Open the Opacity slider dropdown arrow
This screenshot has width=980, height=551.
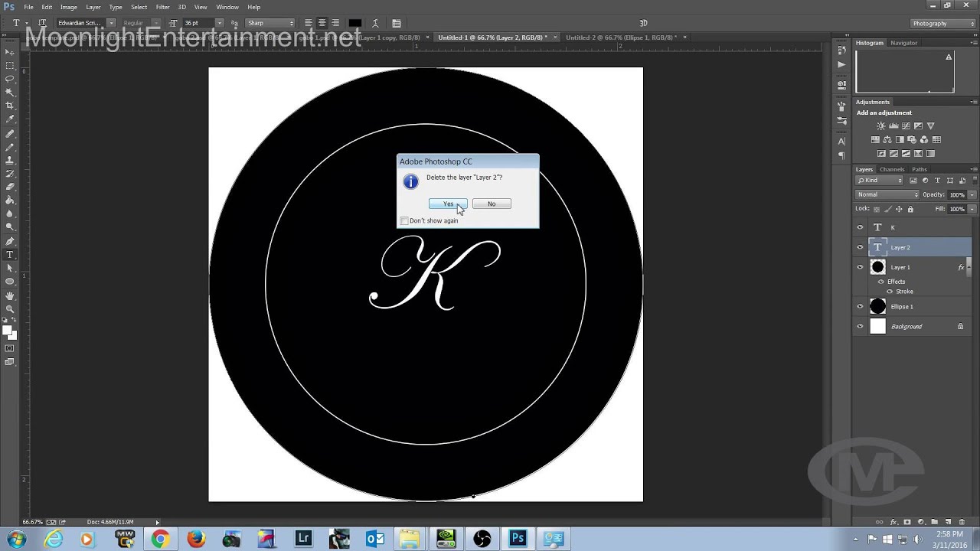(x=972, y=194)
